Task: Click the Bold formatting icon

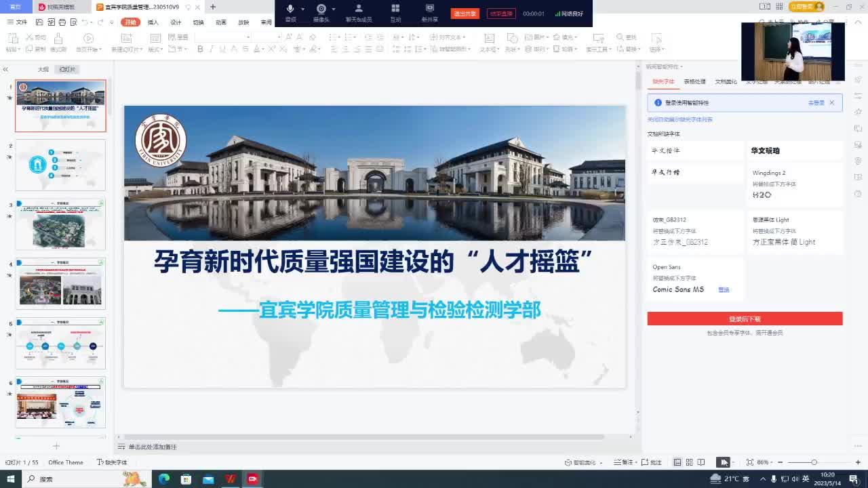Action: [200, 49]
